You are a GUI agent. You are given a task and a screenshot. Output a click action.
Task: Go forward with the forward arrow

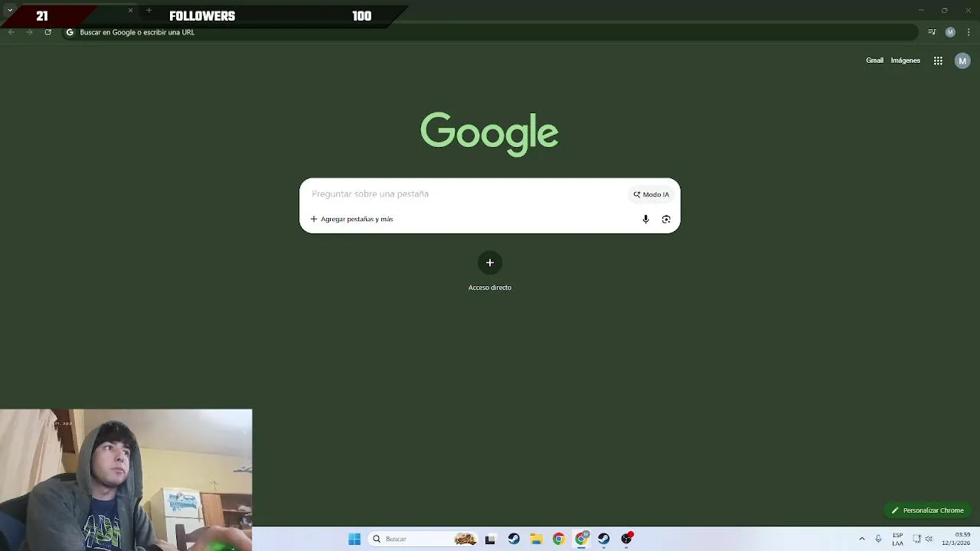tap(29, 32)
